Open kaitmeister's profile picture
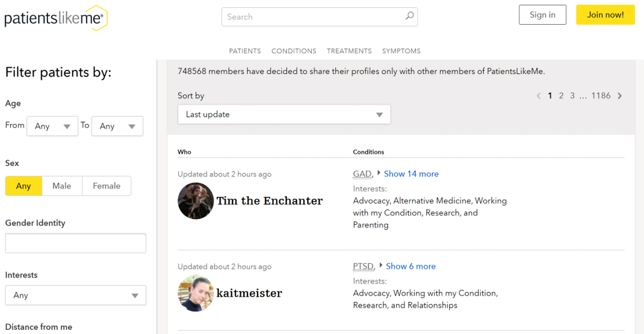Image resolution: width=644 pixels, height=334 pixels. [196, 293]
